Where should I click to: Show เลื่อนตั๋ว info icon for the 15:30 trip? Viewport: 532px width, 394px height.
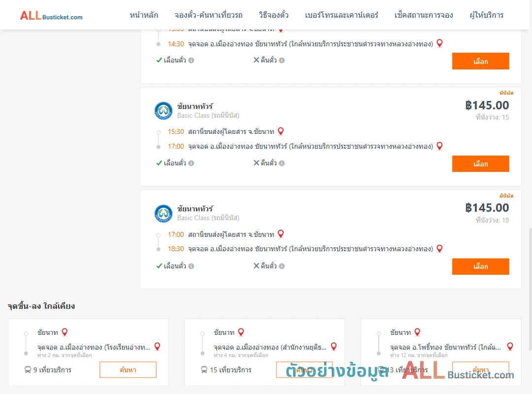click(x=191, y=163)
